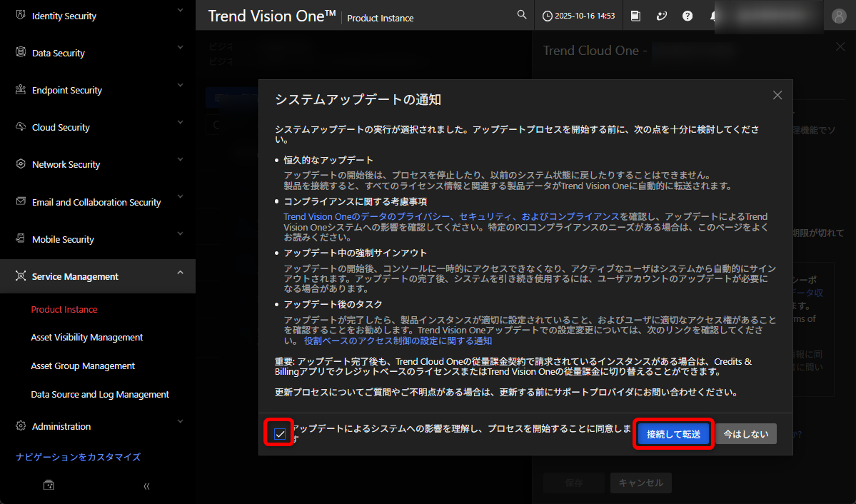Click the Identity Security sidebar icon

click(21, 15)
